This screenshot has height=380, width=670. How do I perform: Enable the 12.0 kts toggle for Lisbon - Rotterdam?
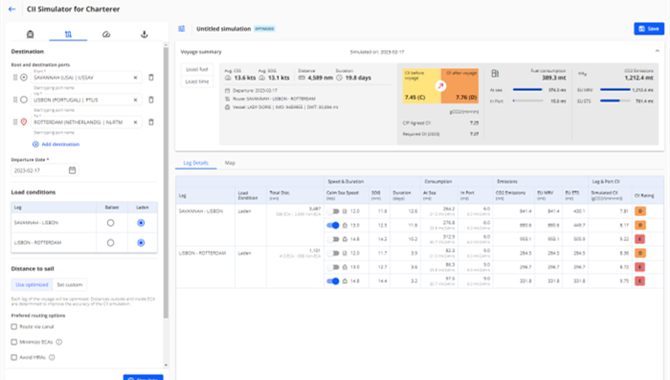tap(333, 253)
